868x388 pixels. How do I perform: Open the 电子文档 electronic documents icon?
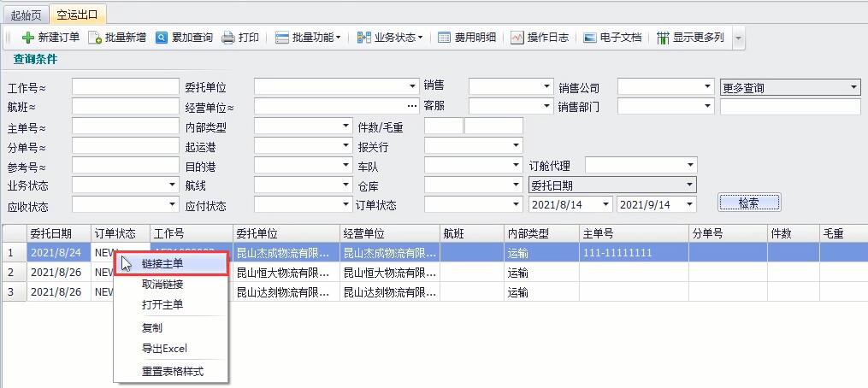pos(590,38)
